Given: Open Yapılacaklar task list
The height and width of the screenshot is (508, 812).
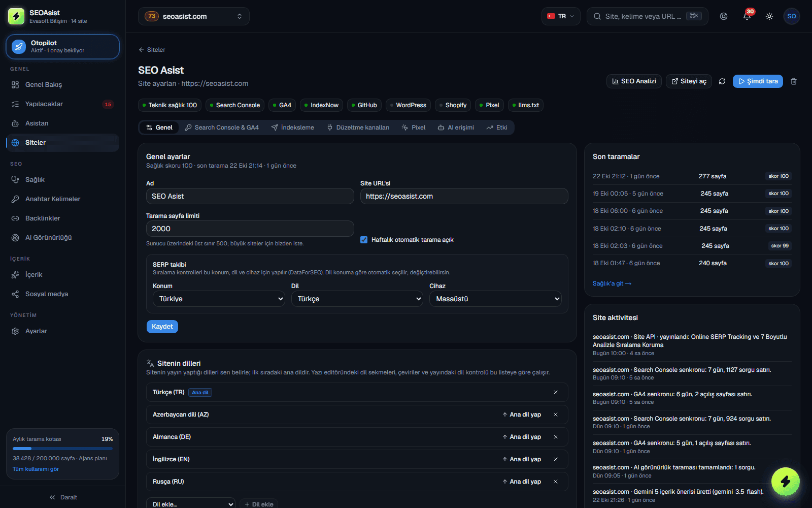Looking at the screenshot, I should 63,104.
